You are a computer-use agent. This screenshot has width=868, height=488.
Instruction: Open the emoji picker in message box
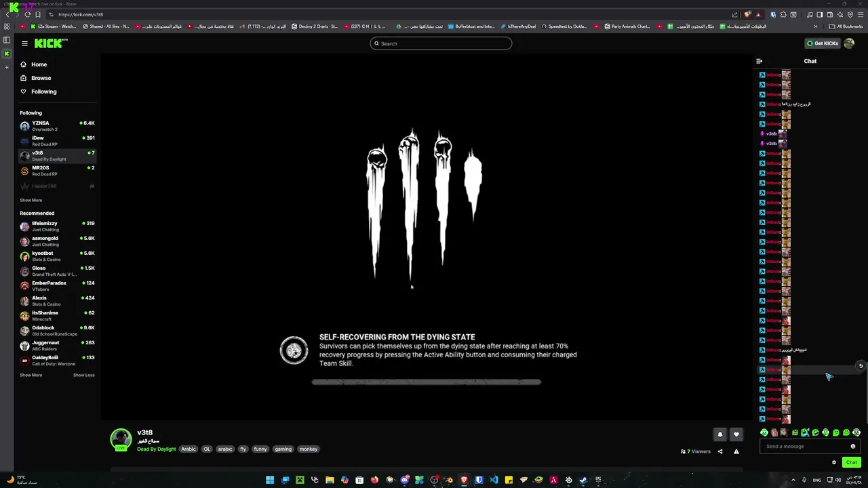click(853, 446)
